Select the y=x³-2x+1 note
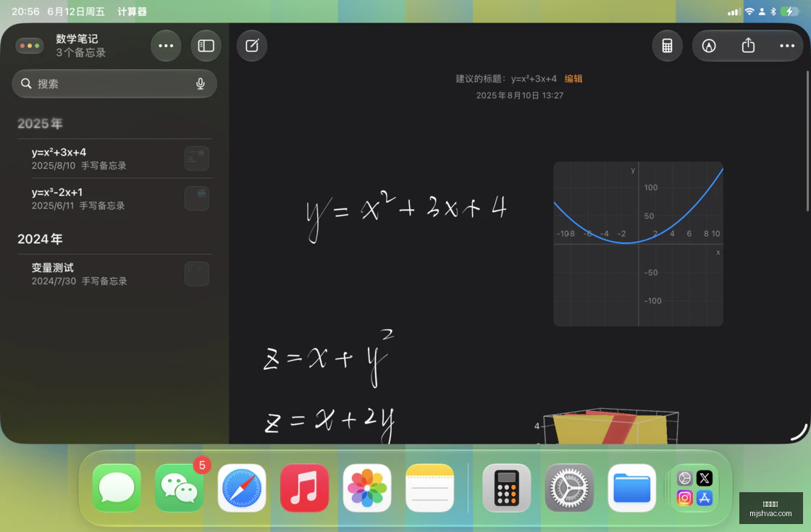The width and height of the screenshot is (811, 532). click(114, 198)
